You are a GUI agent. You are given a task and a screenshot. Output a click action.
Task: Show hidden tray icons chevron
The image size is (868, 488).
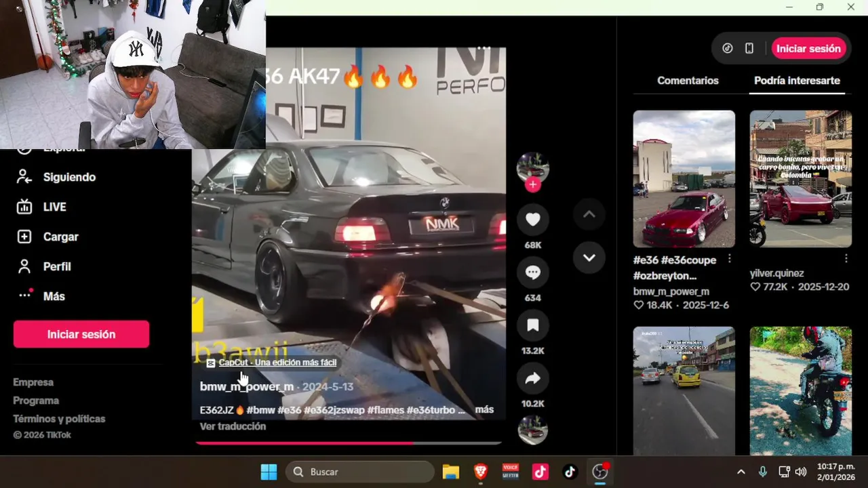click(741, 472)
